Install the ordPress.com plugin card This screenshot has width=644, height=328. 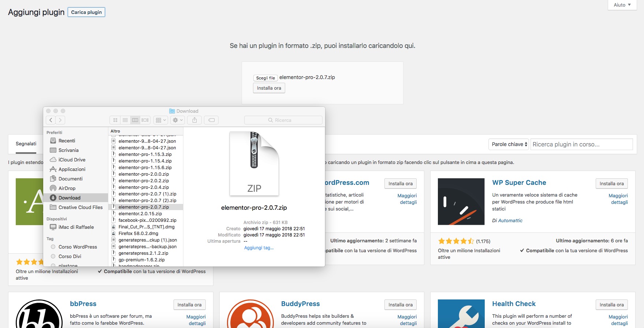(x=401, y=184)
